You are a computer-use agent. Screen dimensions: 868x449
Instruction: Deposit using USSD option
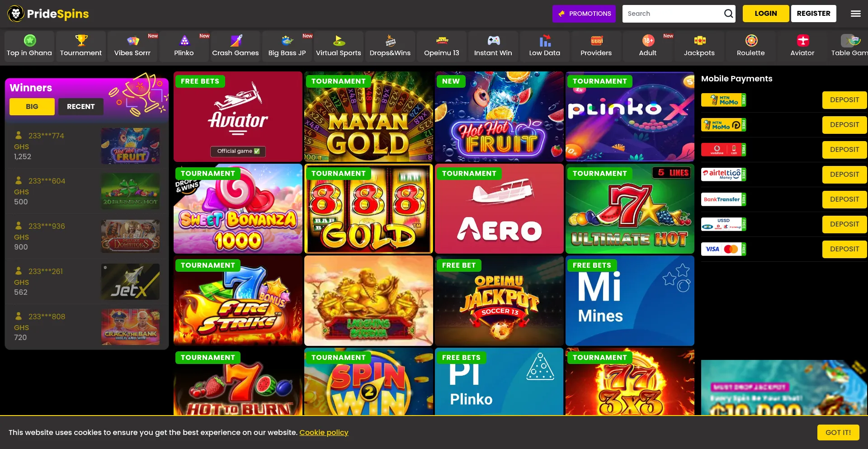[x=844, y=224]
